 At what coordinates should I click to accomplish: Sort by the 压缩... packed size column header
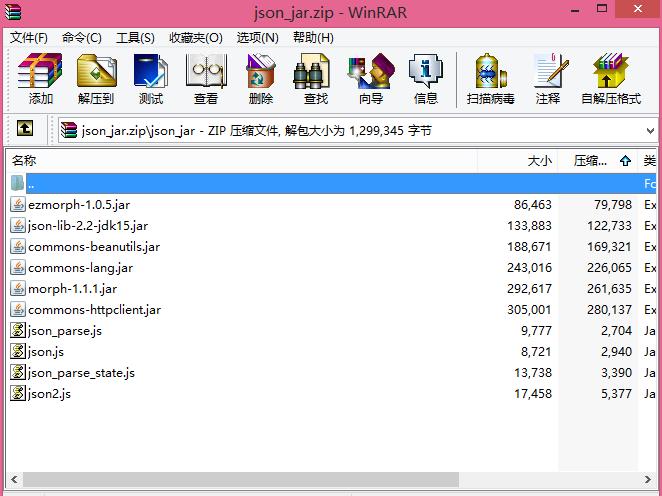tap(598, 161)
